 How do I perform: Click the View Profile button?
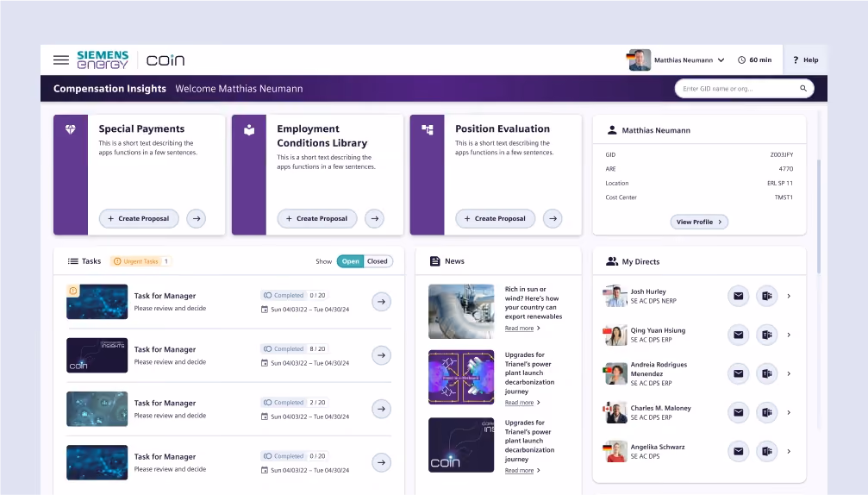(699, 222)
